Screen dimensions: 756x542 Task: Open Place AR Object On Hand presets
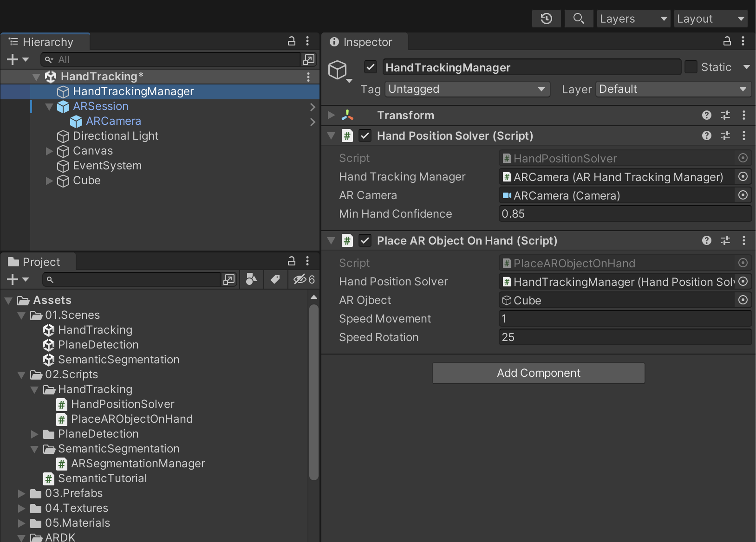point(725,240)
